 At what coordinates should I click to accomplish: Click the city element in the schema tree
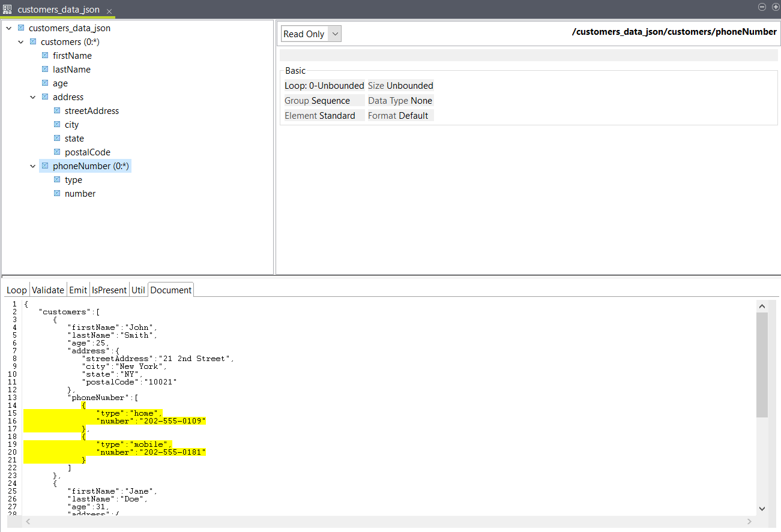[x=72, y=124]
